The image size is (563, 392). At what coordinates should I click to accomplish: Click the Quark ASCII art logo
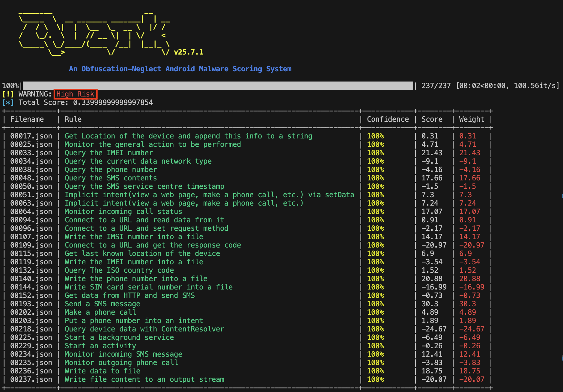pyautogui.click(x=94, y=34)
